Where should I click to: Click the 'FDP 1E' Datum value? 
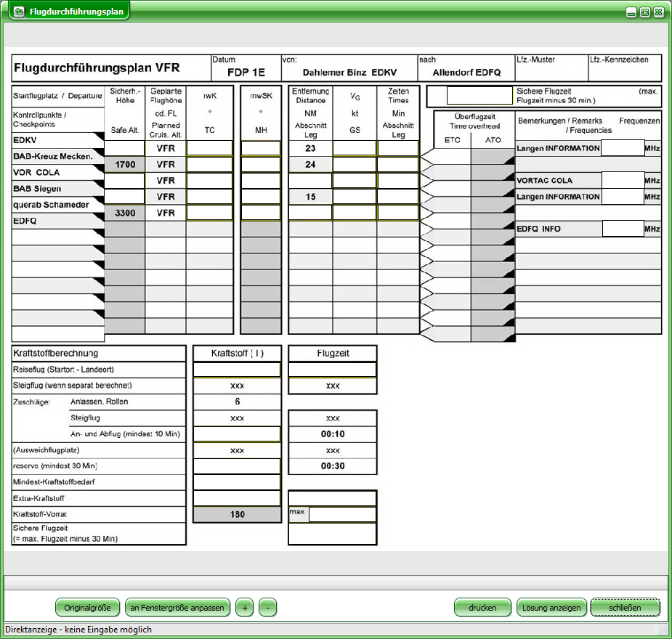(x=246, y=73)
